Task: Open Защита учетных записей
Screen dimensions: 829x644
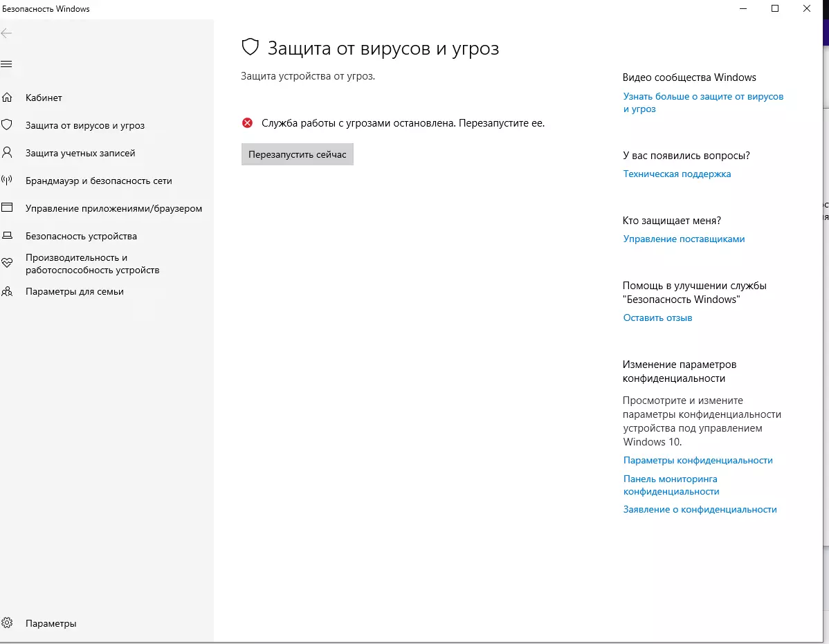Action: click(80, 153)
